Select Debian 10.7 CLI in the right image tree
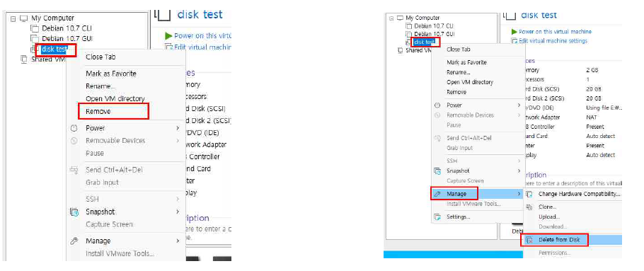Image resolution: width=644 pixels, height=271 pixels. (x=433, y=26)
